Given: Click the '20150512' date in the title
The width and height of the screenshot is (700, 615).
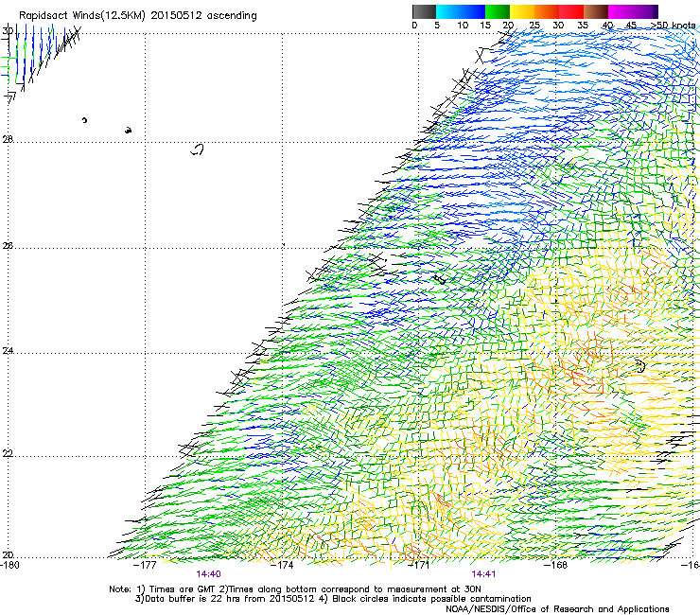Looking at the screenshot, I should (176, 15).
